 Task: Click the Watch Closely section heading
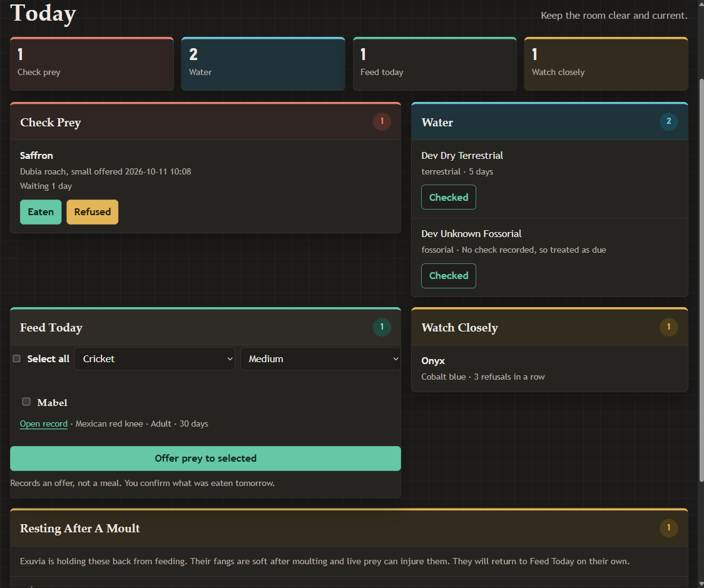coord(460,328)
